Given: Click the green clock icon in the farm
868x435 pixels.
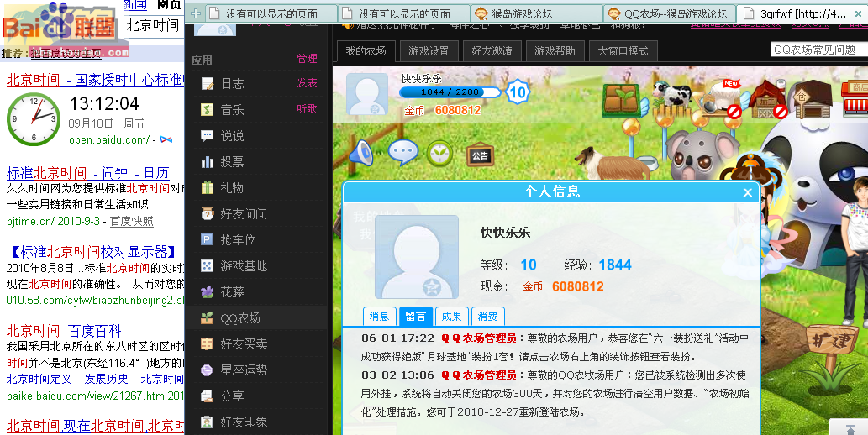Looking at the screenshot, I should point(440,154).
